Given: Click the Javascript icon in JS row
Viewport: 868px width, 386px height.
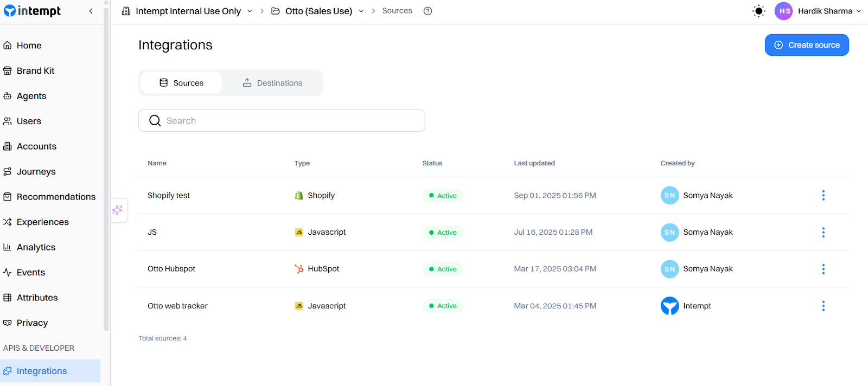Looking at the screenshot, I should click(x=299, y=232).
